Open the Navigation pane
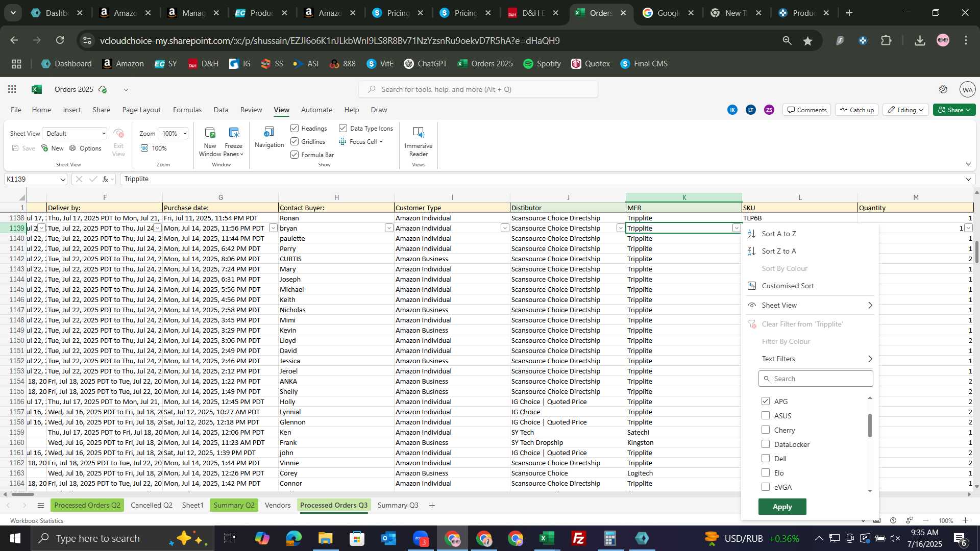The image size is (980, 551). (269, 138)
